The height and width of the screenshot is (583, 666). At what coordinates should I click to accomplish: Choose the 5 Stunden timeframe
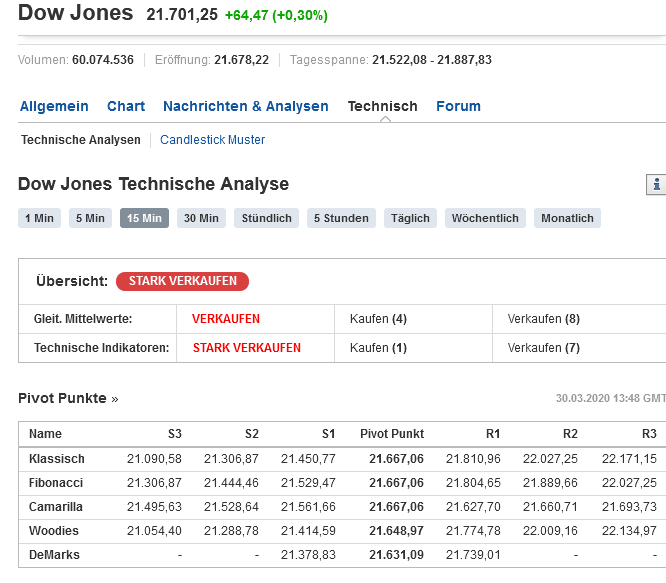pos(341,218)
